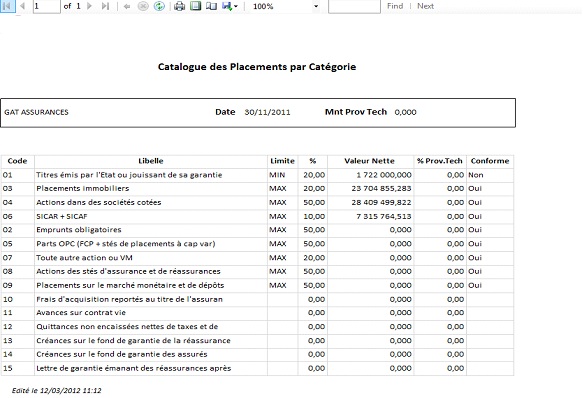The height and width of the screenshot is (398, 583).
Task: Click Placements sur le marché monétaire label
Action: pos(130,285)
